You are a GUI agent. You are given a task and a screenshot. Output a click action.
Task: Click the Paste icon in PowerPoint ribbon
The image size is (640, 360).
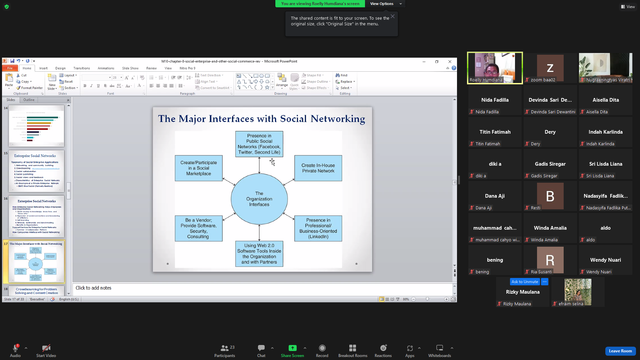(x=9, y=78)
